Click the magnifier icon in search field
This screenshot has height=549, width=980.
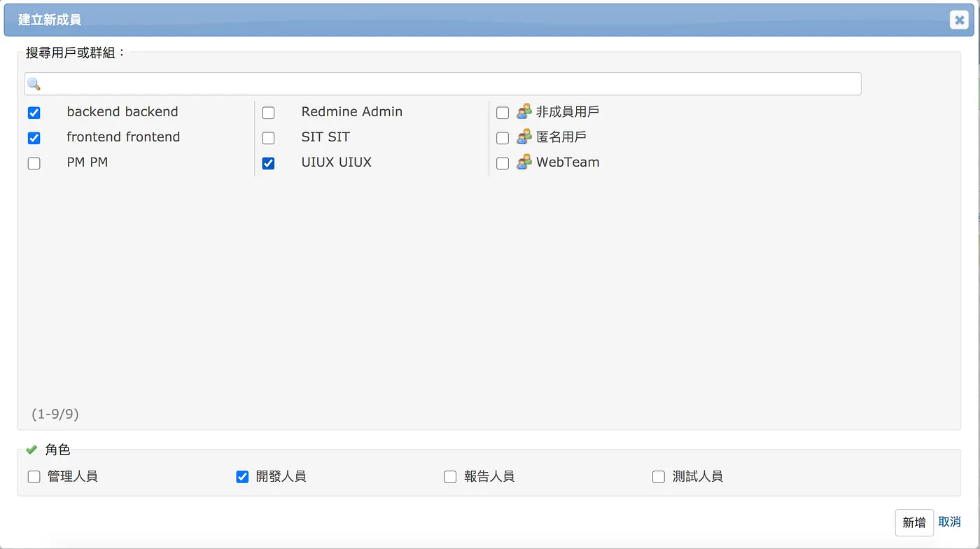(x=34, y=84)
